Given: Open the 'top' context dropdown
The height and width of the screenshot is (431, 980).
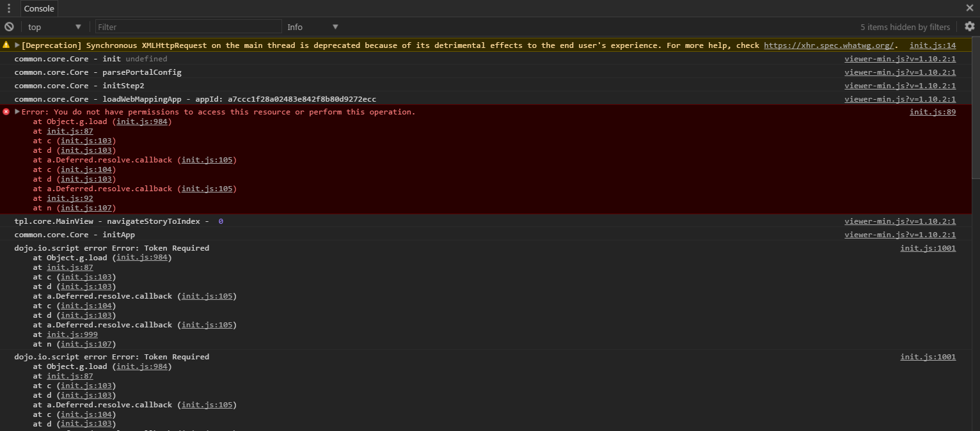Looking at the screenshot, I should click(x=55, y=27).
